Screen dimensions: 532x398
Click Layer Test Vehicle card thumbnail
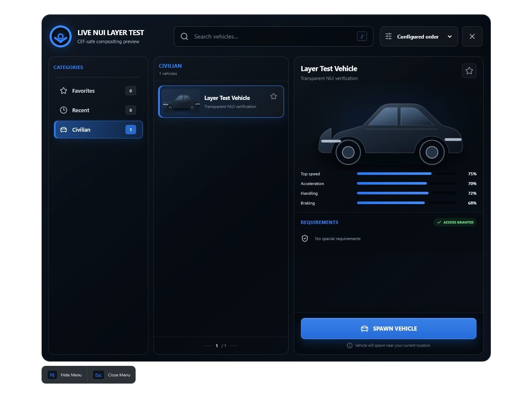tap(181, 102)
